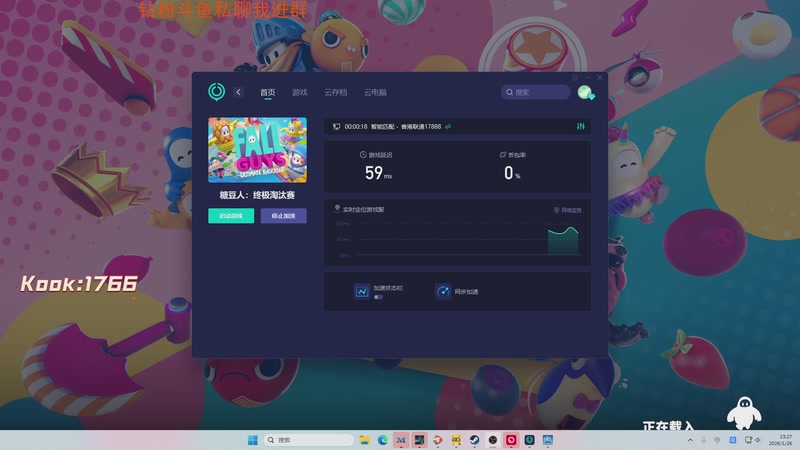800x450 pixels.
Task: Click the 00:00:18 session timer text
Action: pos(356,127)
